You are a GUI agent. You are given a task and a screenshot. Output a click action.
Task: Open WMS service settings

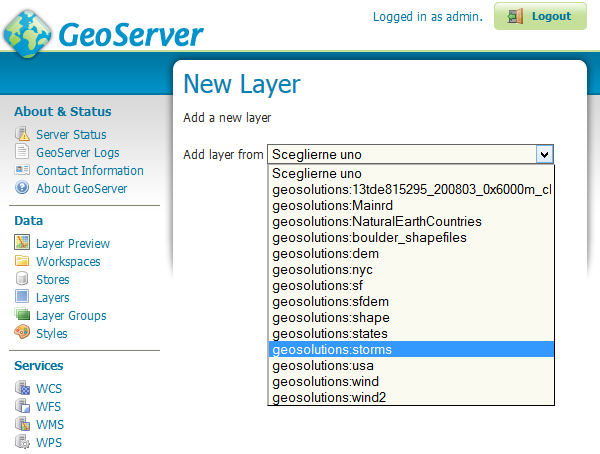[50, 425]
